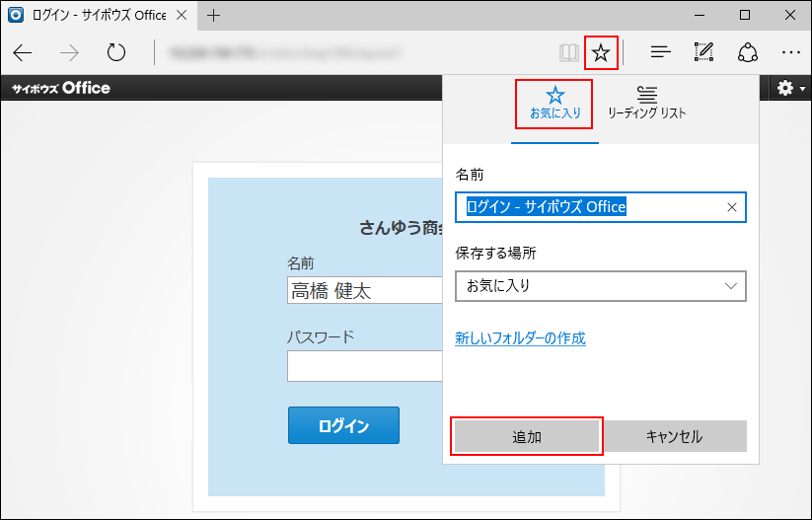The width and height of the screenshot is (812, 520).
Task: Click the 新しいフォルダーの作成 link
Action: [520, 338]
